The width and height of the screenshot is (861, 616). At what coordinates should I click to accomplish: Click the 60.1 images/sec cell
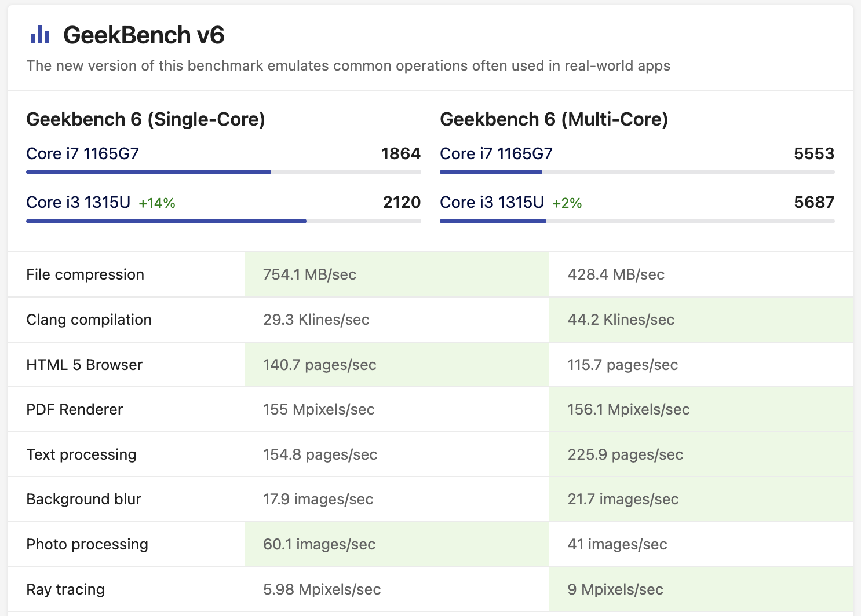point(396,544)
